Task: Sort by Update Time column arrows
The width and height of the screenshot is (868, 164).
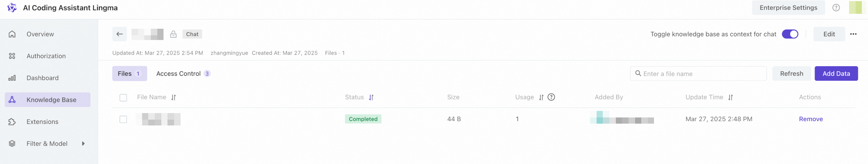Action: (731, 97)
